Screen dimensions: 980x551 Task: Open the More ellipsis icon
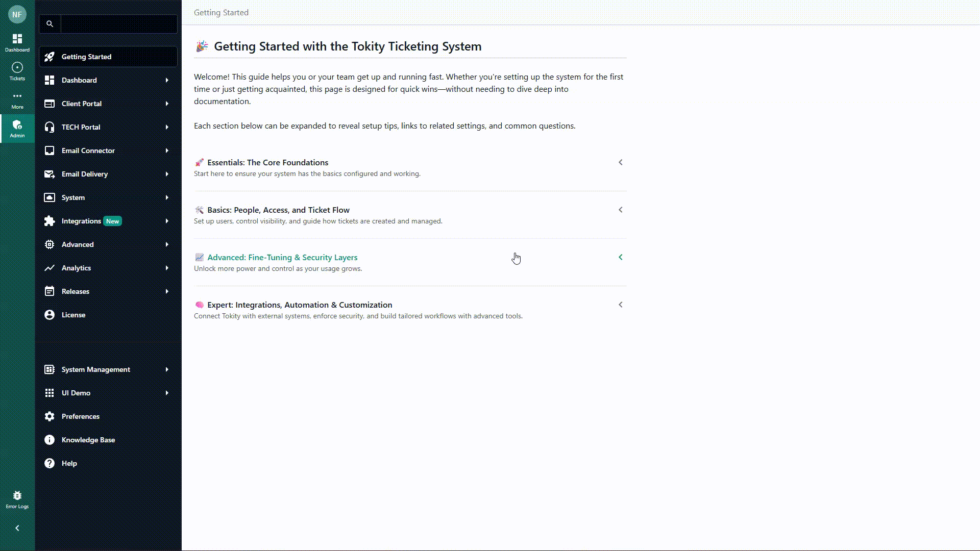point(17,96)
